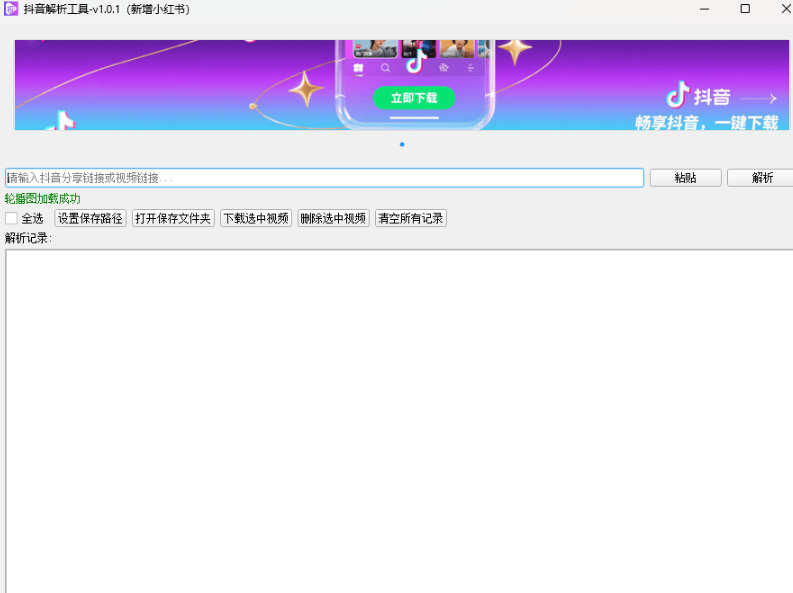
Task: Click 下载选中视频 download button
Action: point(256,218)
